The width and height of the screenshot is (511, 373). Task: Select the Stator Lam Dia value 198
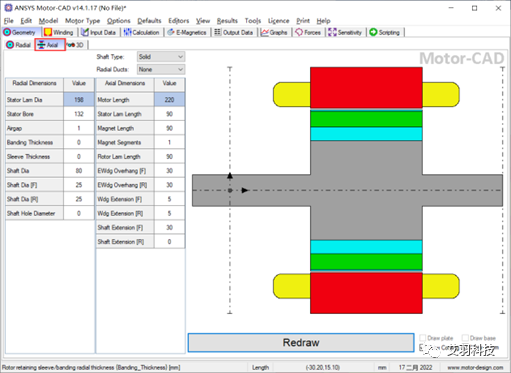[x=79, y=100]
